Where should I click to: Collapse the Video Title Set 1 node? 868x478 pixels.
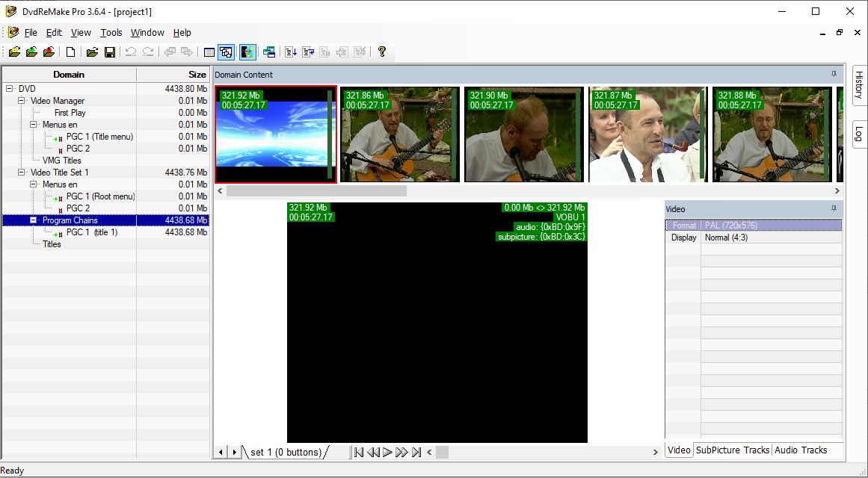[22, 173]
